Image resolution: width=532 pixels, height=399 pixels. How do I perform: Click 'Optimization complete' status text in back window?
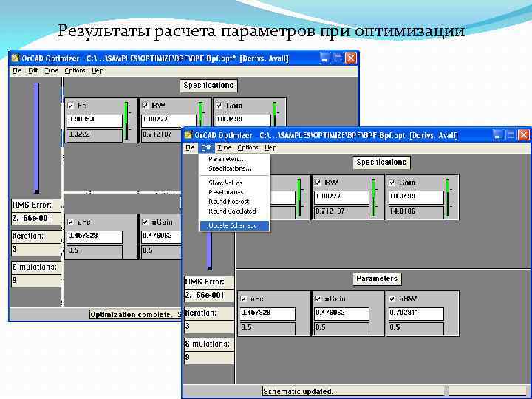131,315
